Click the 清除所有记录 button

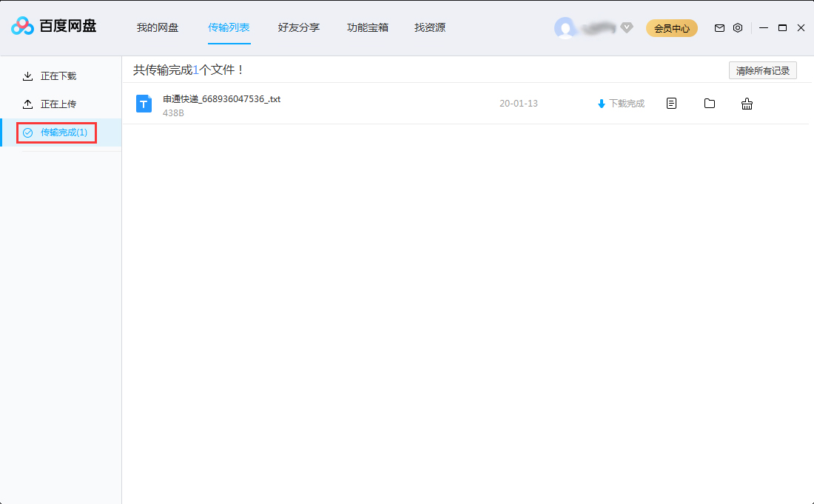[x=763, y=70]
